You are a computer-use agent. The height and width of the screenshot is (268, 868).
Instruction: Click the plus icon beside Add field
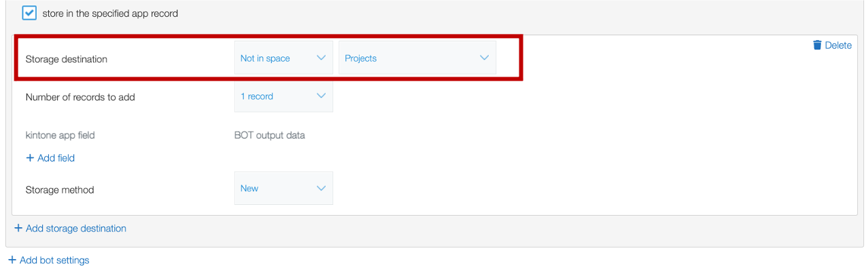click(x=30, y=157)
